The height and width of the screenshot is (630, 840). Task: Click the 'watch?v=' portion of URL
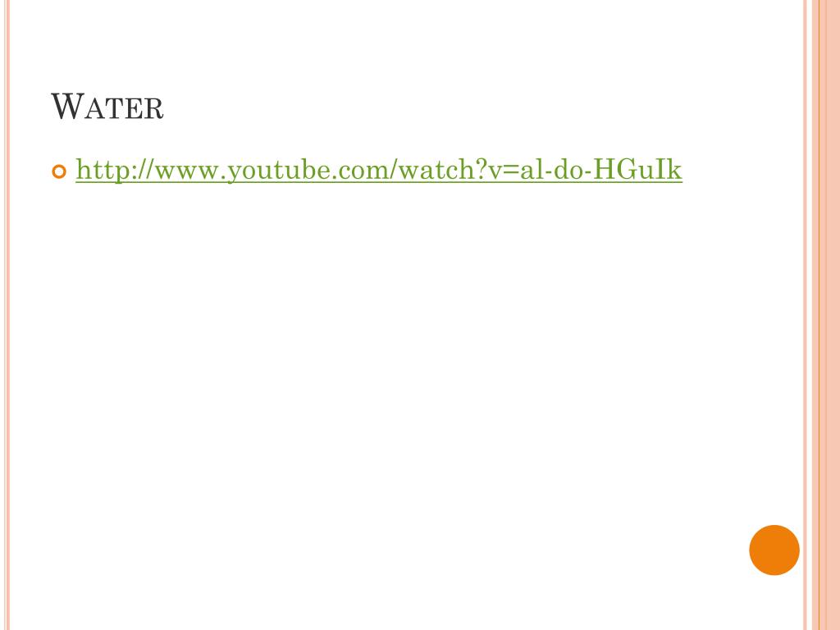pos(459,169)
